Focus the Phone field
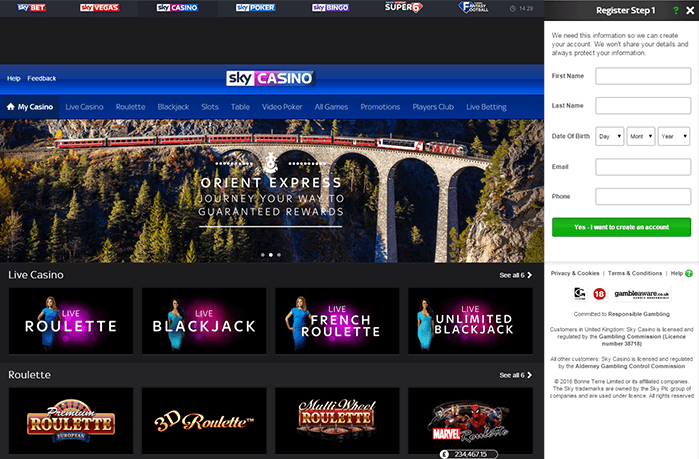The height and width of the screenshot is (459, 699). [x=643, y=197]
